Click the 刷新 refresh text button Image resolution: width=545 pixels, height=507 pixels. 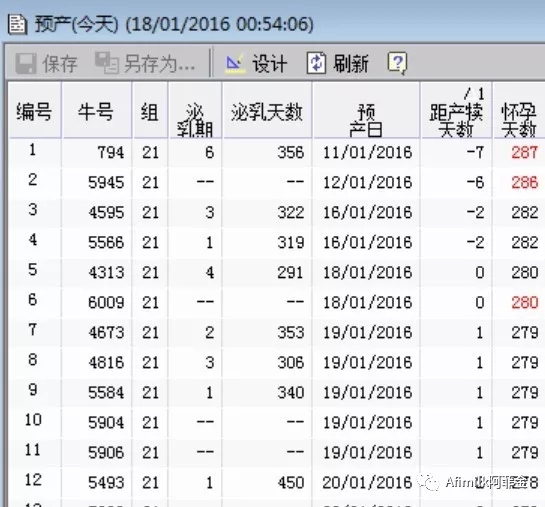pyautogui.click(x=351, y=64)
